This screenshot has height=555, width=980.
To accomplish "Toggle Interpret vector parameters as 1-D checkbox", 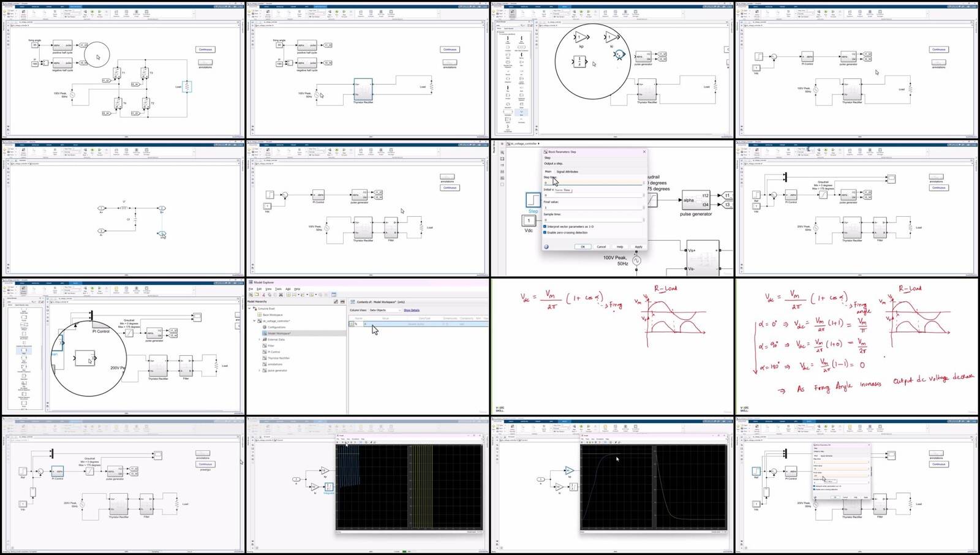I will coord(545,227).
